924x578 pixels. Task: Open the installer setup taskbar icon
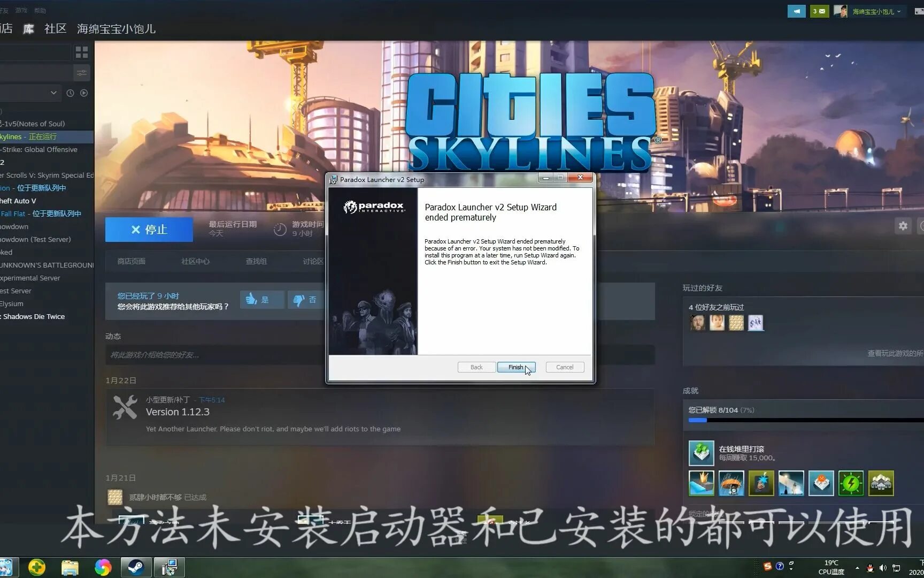[x=169, y=567]
